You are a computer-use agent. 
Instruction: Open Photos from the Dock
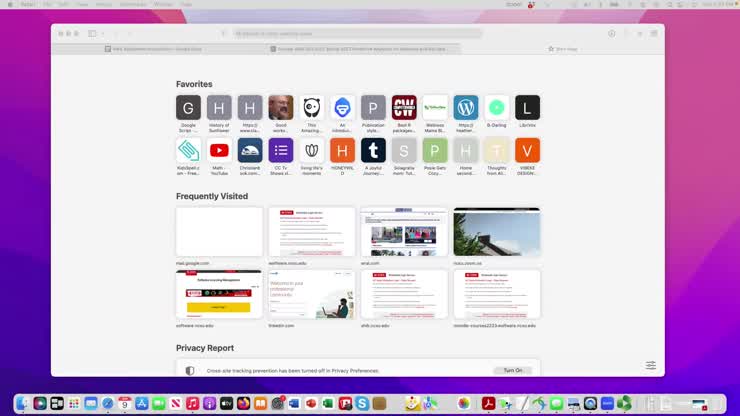[464, 403]
